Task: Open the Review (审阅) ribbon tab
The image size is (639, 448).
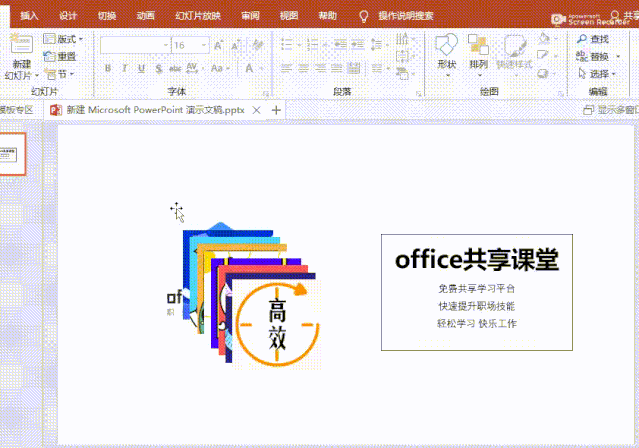Action: 250,16
